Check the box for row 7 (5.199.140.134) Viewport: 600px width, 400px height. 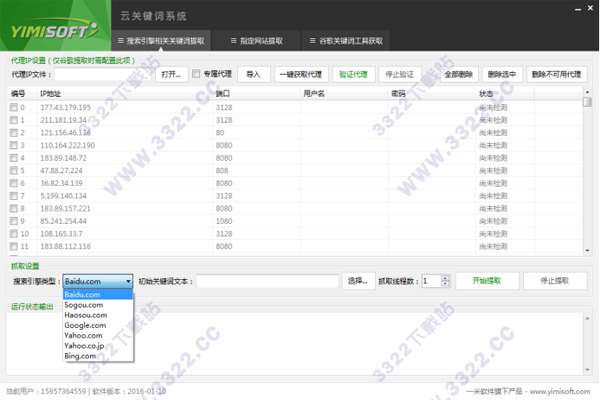point(14,196)
